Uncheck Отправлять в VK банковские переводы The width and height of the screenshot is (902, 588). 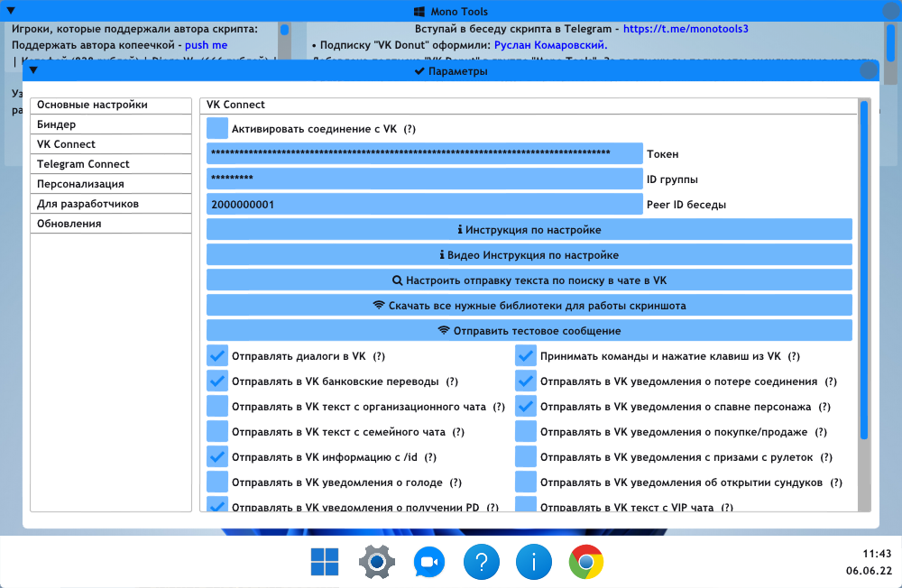(x=217, y=381)
